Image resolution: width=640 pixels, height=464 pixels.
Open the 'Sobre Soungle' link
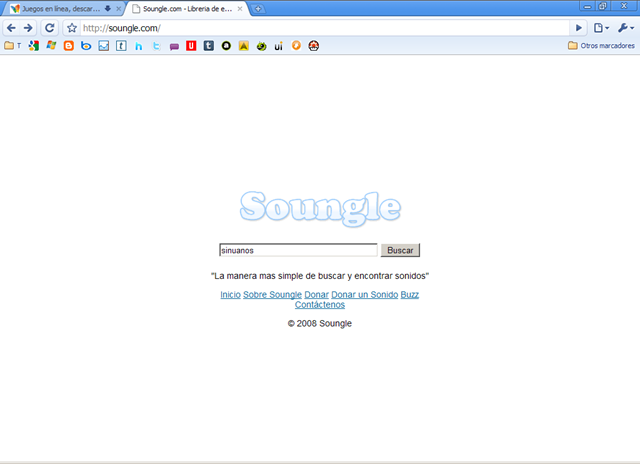(x=272, y=295)
